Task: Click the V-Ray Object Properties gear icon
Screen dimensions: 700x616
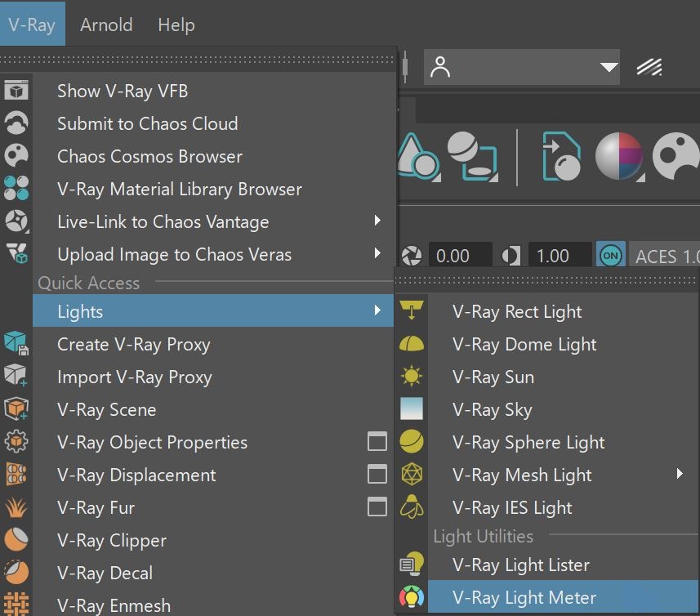Action: click(x=16, y=441)
